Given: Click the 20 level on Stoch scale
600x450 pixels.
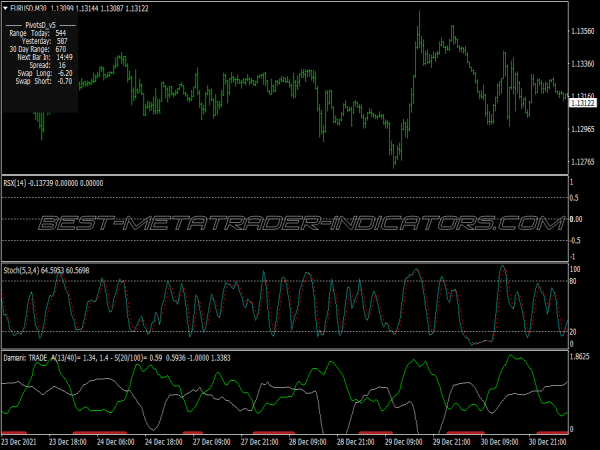Looking at the screenshot, I should (573, 332).
